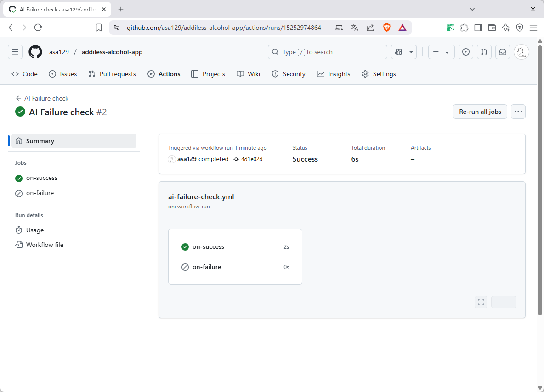Go to the Issues tab
The image size is (544, 392).
63,74
